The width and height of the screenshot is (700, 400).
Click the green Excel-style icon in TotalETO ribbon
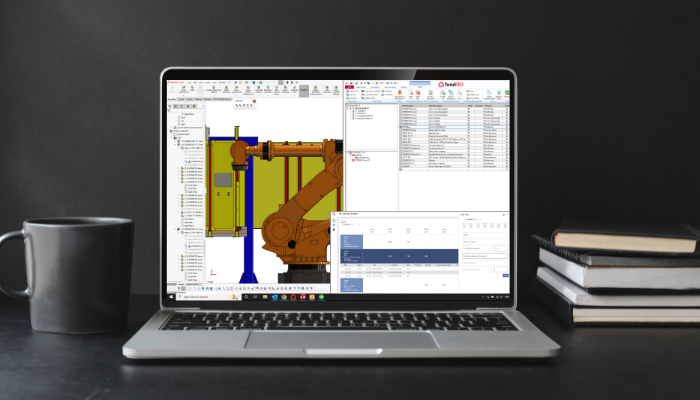[x=507, y=92]
